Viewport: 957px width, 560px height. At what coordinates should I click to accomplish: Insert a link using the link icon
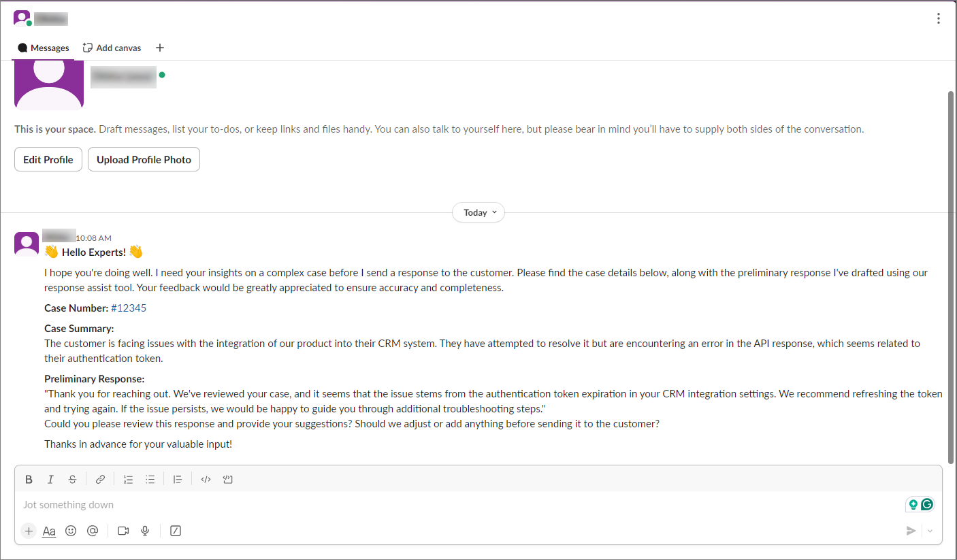click(x=100, y=480)
